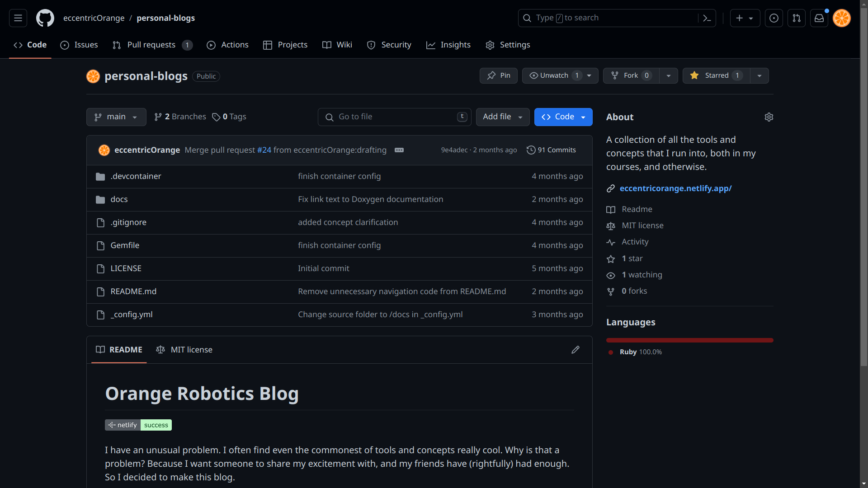
Task: Toggle visibility of repository About settings
Action: [769, 116]
